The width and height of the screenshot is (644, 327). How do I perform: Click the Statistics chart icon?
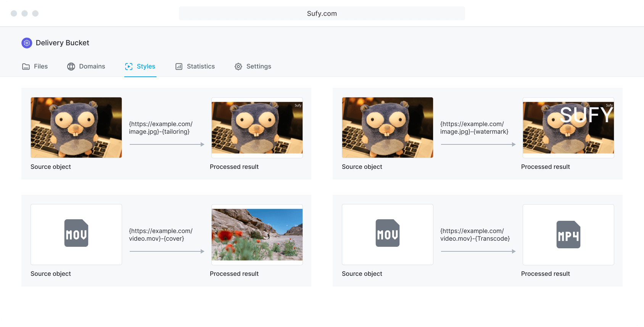tap(179, 66)
